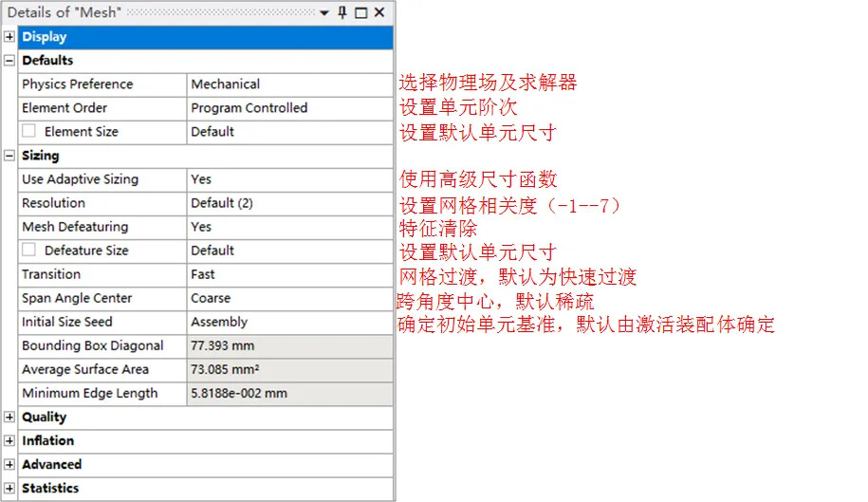Enable the Element Size checkbox
This screenshot has width=868, height=502.
pyautogui.click(x=29, y=131)
